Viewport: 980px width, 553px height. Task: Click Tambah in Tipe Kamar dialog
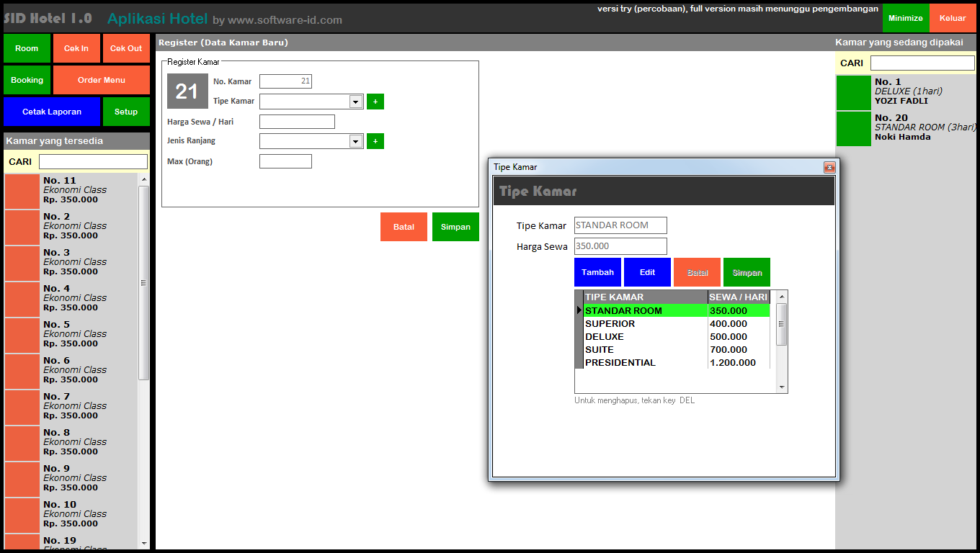coord(598,272)
